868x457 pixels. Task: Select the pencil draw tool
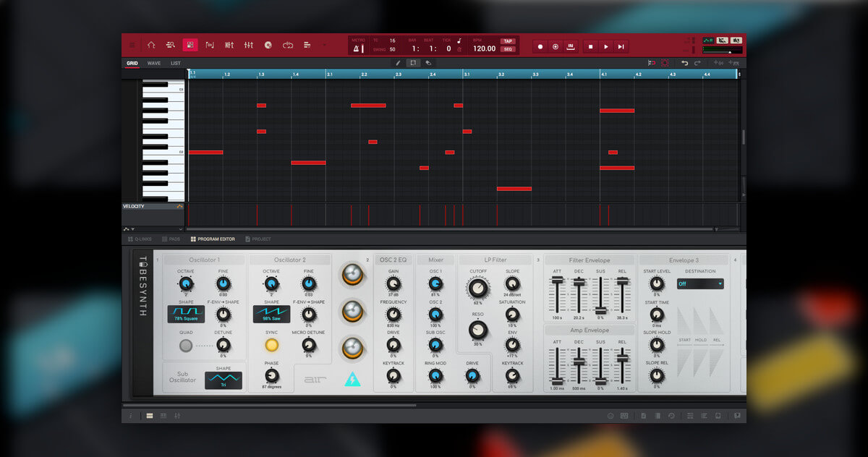(x=398, y=63)
